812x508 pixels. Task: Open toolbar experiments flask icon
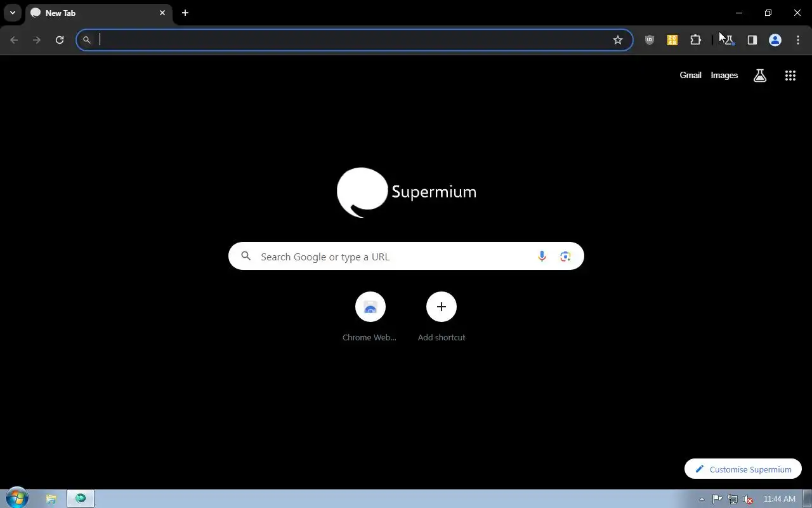[729, 40]
